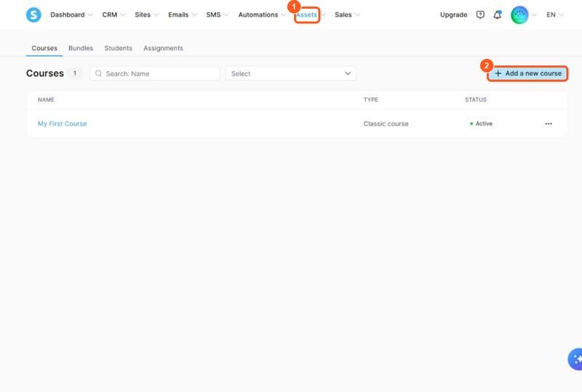Image resolution: width=582 pixels, height=392 pixels.
Task: Click the STATUS column header
Action: point(476,100)
